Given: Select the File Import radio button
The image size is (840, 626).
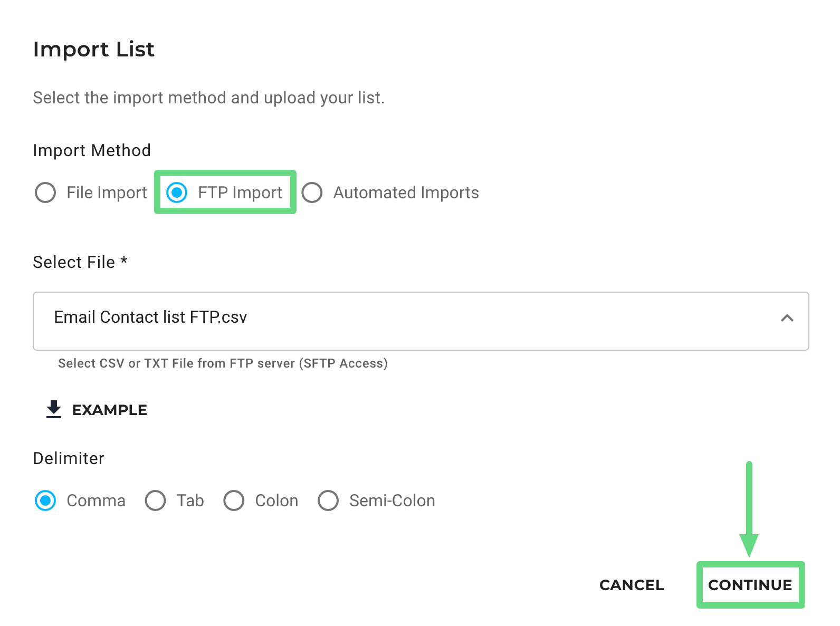Looking at the screenshot, I should [x=45, y=192].
